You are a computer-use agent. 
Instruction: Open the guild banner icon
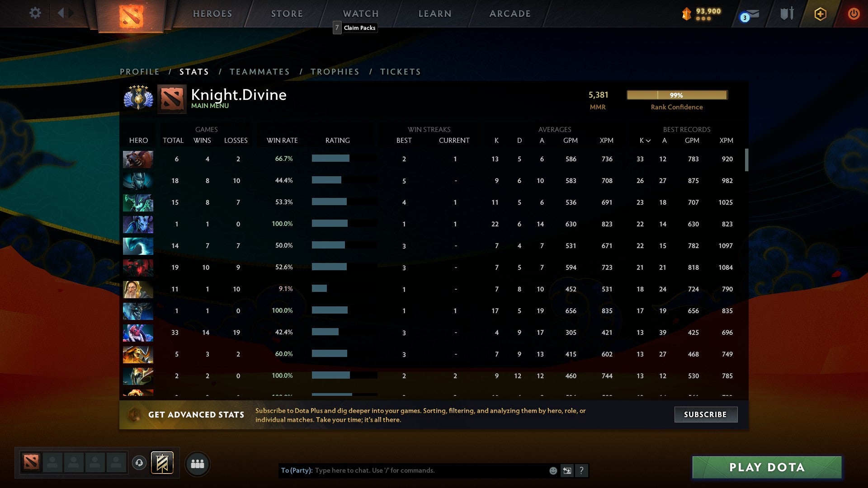[x=161, y=463]
